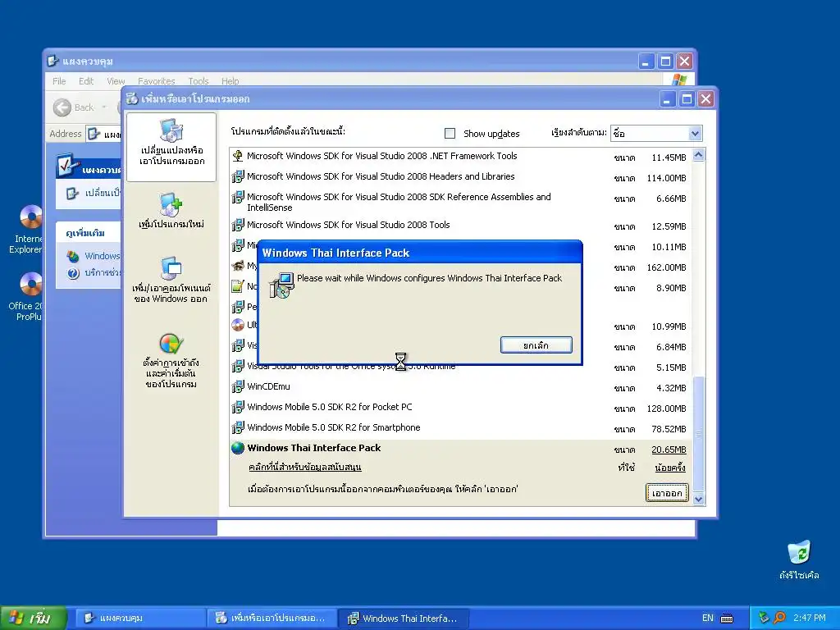Open Favorites menu in Control Panel window

pos(157,81)
